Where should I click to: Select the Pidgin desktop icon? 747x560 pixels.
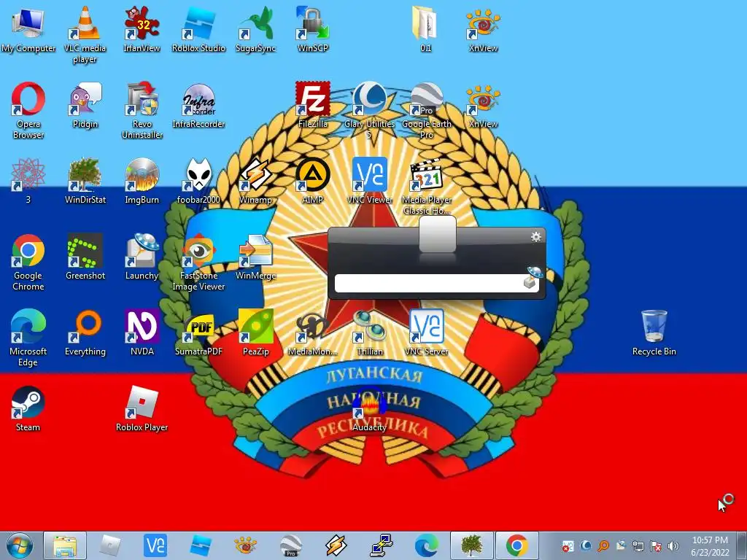coord(85,106)
